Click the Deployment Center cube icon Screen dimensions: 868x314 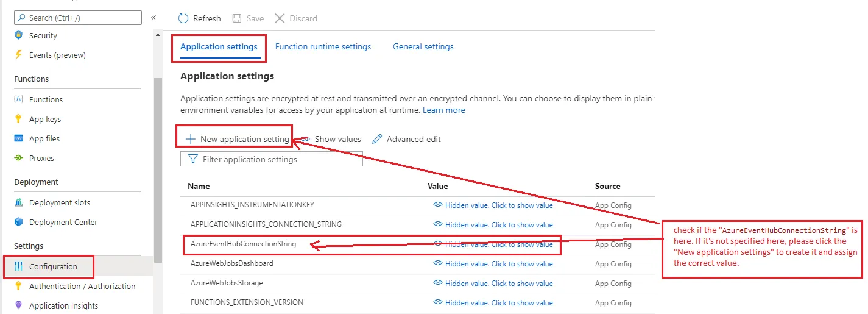click(x=18, y=223)
